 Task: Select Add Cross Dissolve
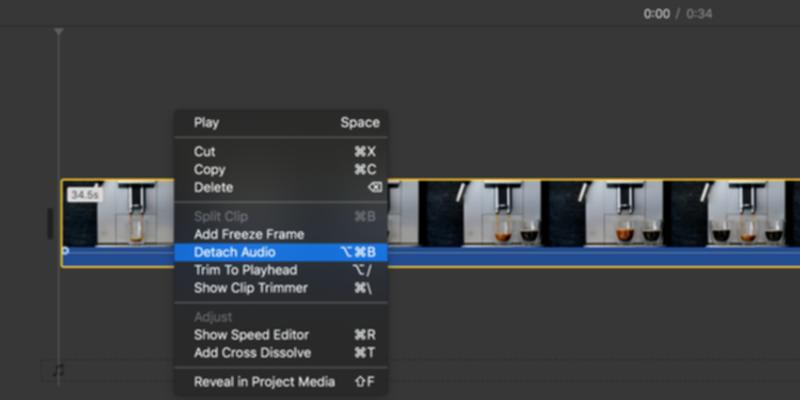tap(281, 353)
